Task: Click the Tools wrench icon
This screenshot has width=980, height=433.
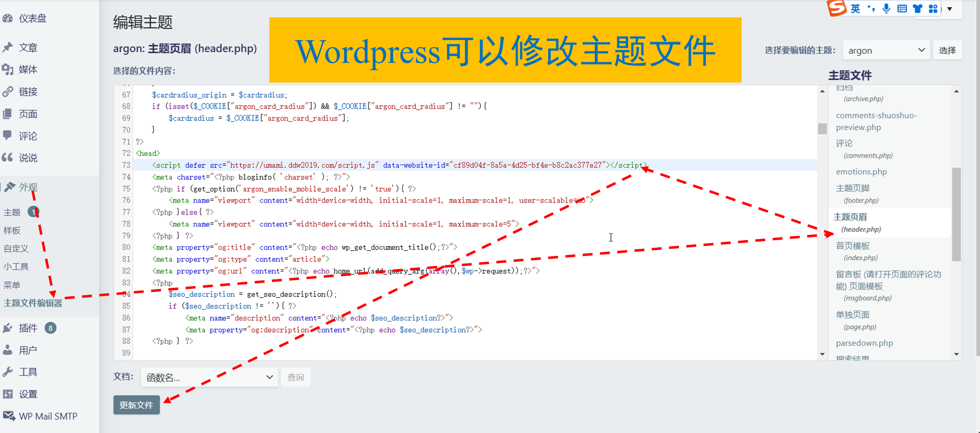Action: click(7, 372)
